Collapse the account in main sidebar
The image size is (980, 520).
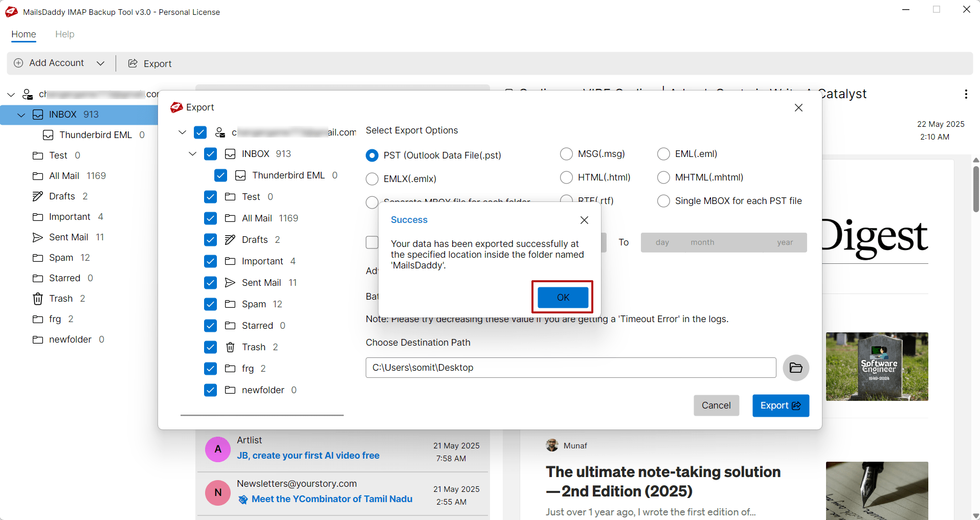(11, 95)
